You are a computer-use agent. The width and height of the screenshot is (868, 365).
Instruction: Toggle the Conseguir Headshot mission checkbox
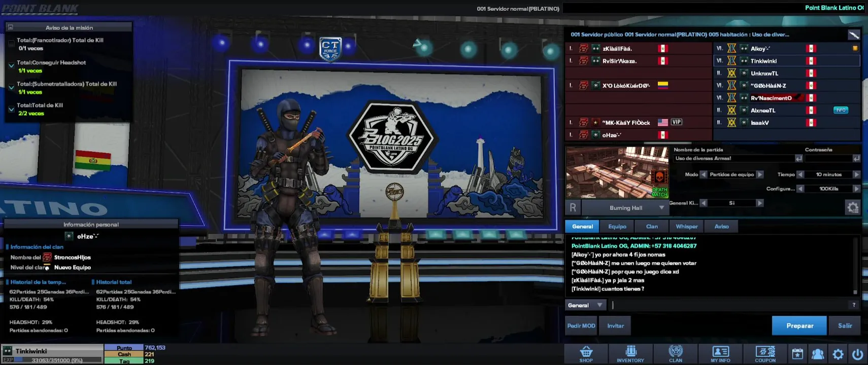pyautogui.click(x=11, y=66)
